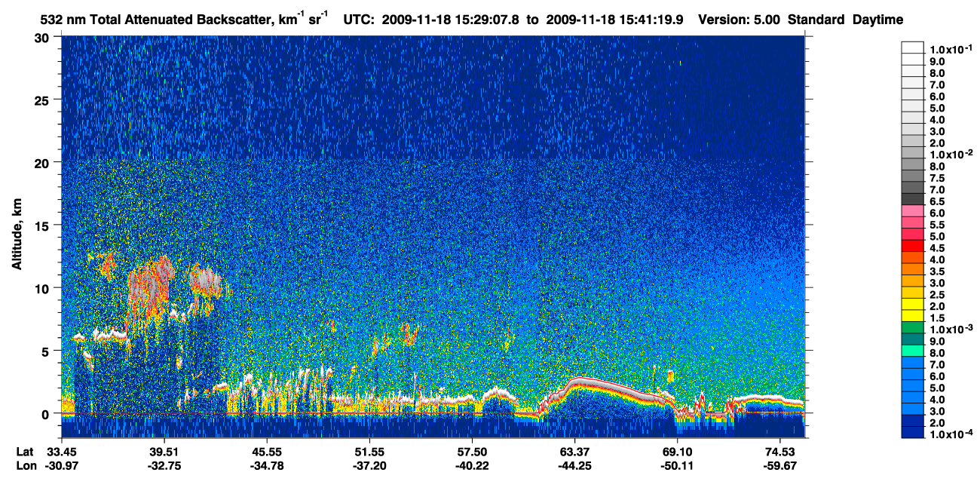Select the 6.5 color bar label

[938, 201]
